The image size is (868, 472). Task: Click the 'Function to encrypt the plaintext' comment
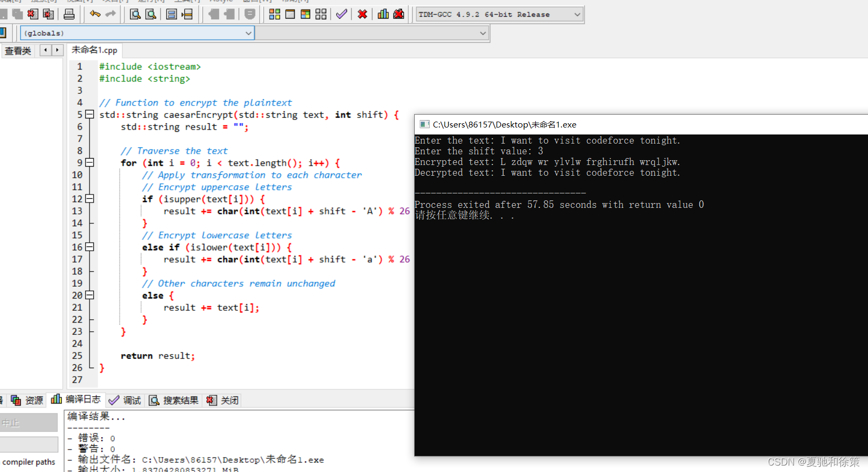[x=196, y=103]
